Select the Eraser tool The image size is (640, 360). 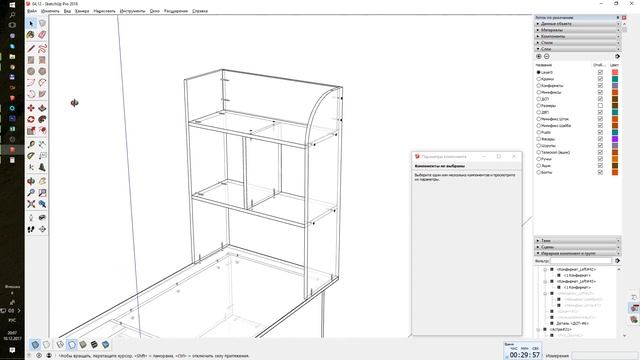coord(42,35)
